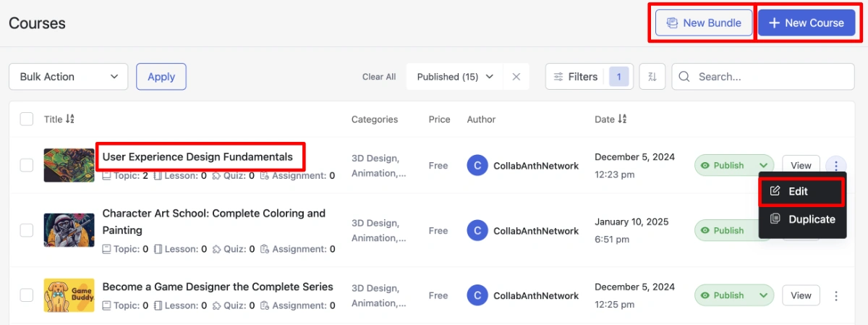Tick the select-all checkbox in header

tap(27, 119)
